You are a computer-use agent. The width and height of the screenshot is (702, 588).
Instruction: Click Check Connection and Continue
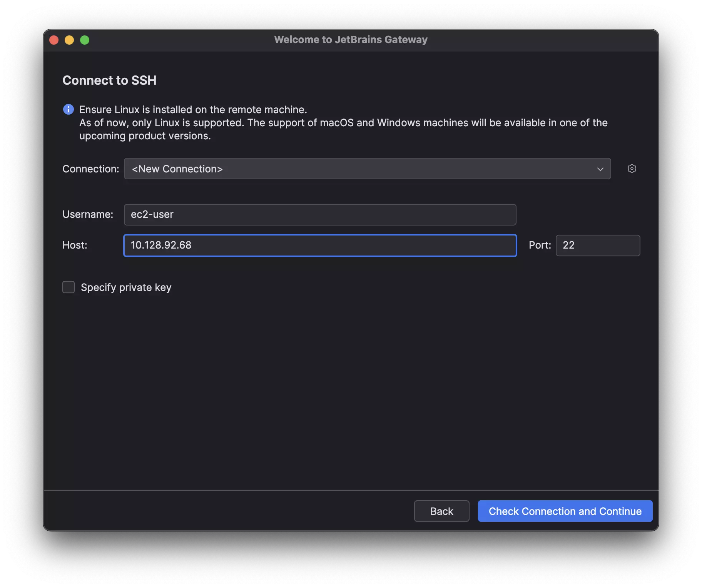pyautogui.click(x=565, y=511)
